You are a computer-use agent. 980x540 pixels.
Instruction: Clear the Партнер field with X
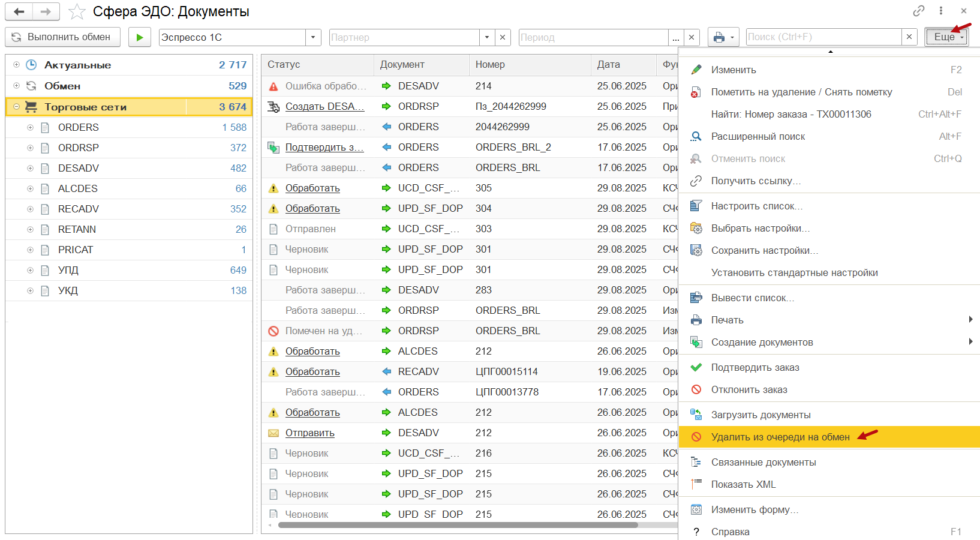tap(503, 37)
